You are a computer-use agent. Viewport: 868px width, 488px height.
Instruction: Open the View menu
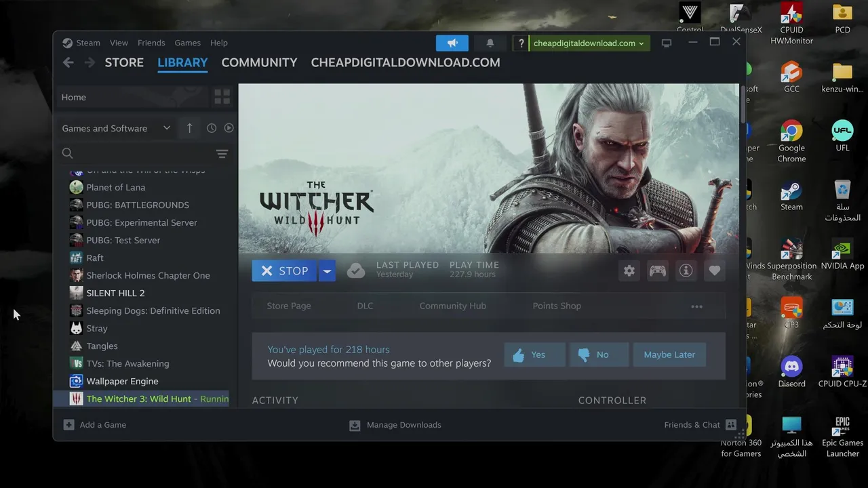coord(119,43)
